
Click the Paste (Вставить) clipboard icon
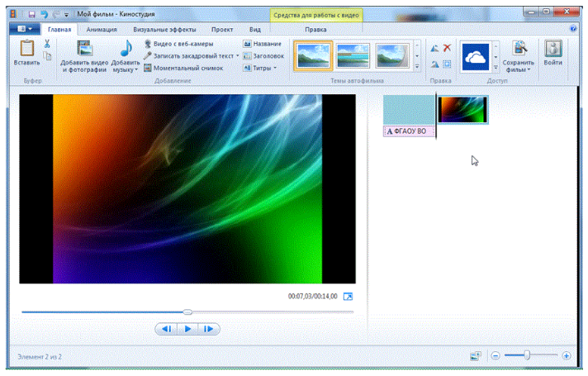(27, 48)
